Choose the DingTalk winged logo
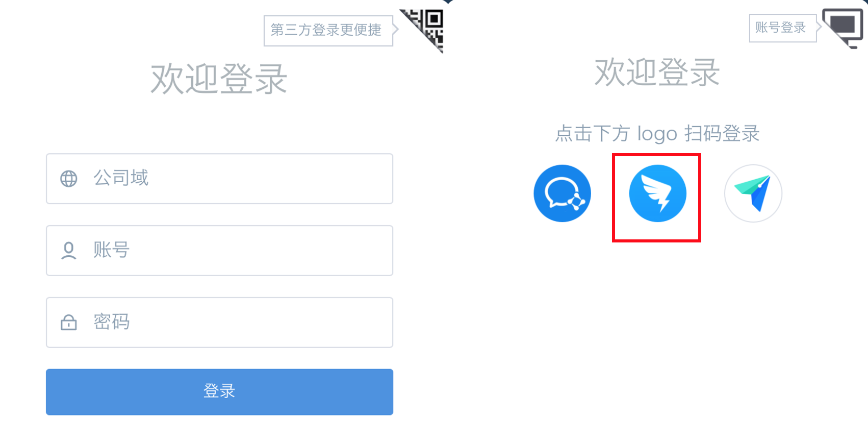Image resolution: width=868 pixels, height=441 pixels. click(x=658, y=193)
